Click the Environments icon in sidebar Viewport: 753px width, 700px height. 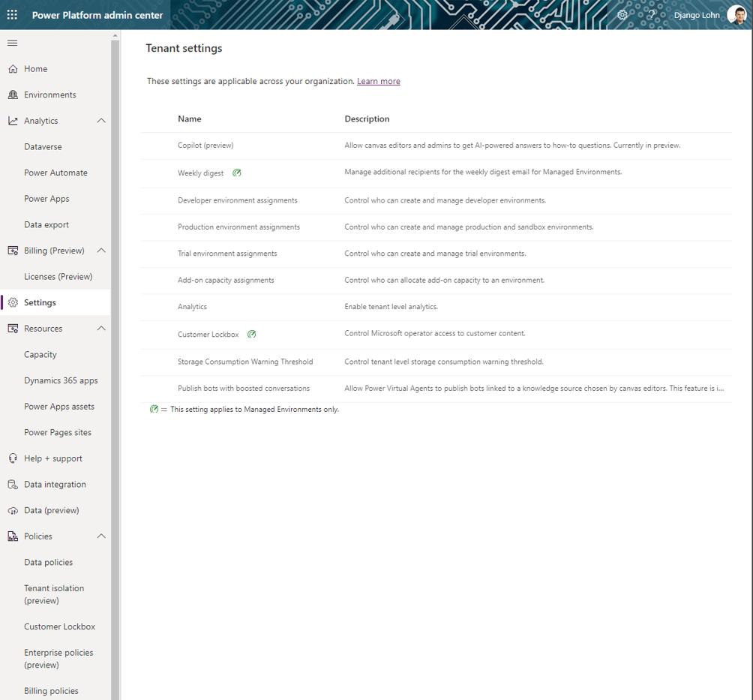(x=13, y=95)
